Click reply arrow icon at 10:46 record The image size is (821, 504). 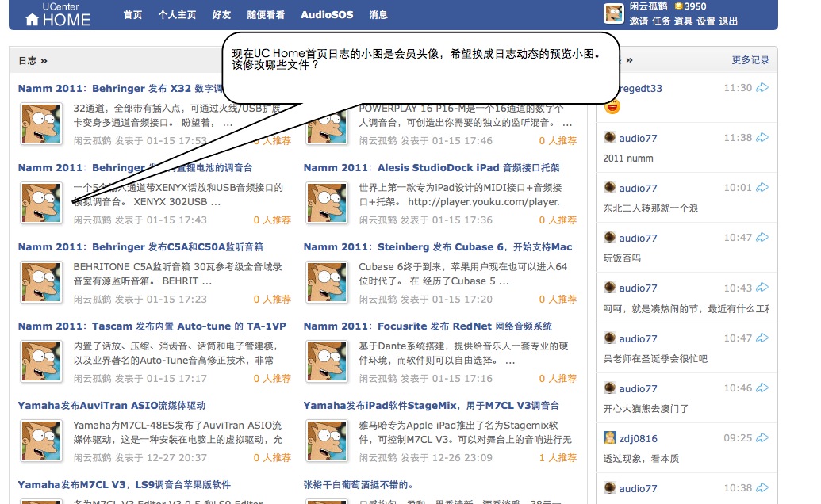pyautogui.click(x=762, y=388)
